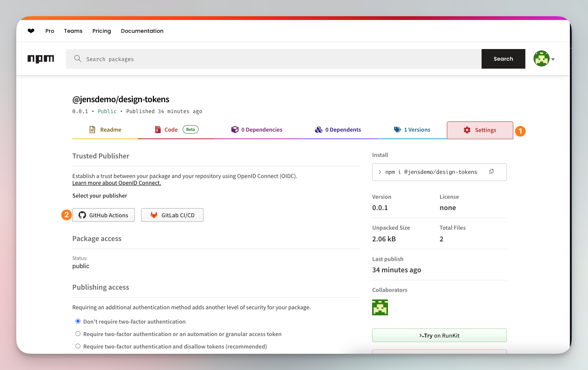Viewport: 588px width, 370px height.
Task: Go to npm home via the logo
Action: [41, 59]
